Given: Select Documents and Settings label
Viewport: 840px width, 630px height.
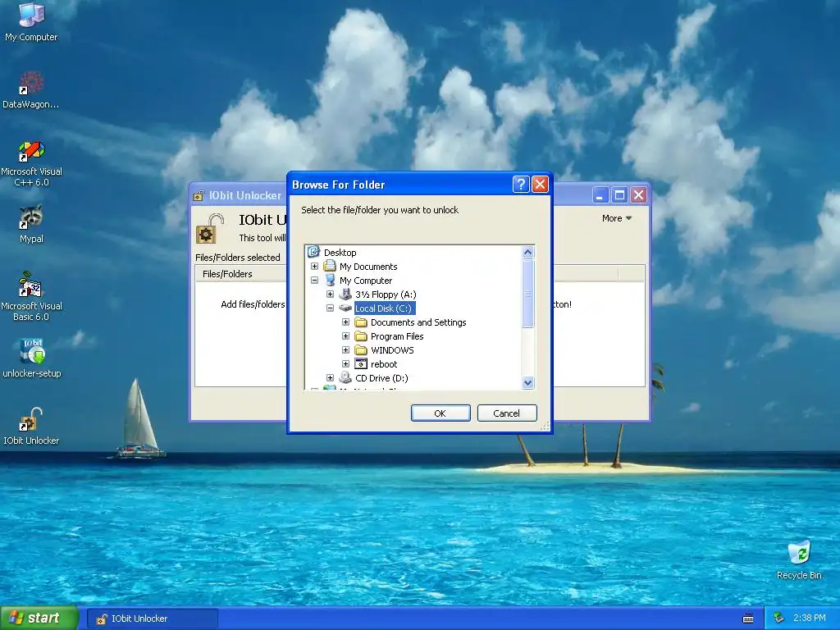Looking at the screenshot, I should click(418, 322).
